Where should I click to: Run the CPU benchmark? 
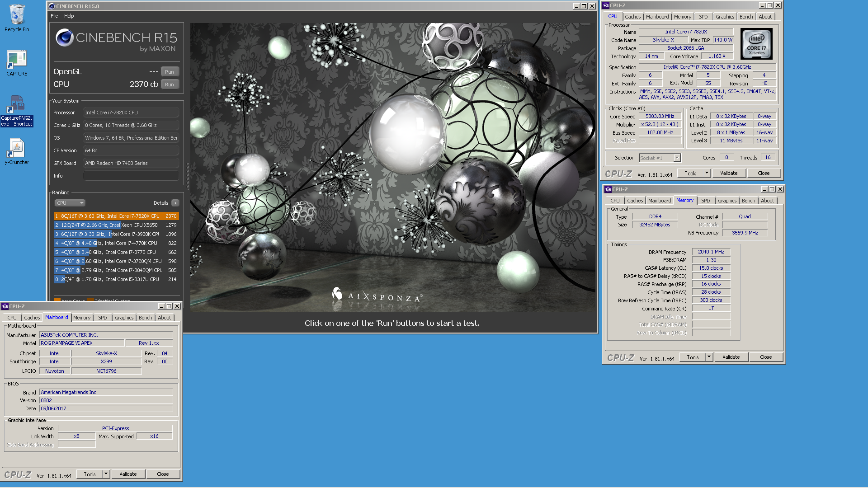[x=170, y=84]
